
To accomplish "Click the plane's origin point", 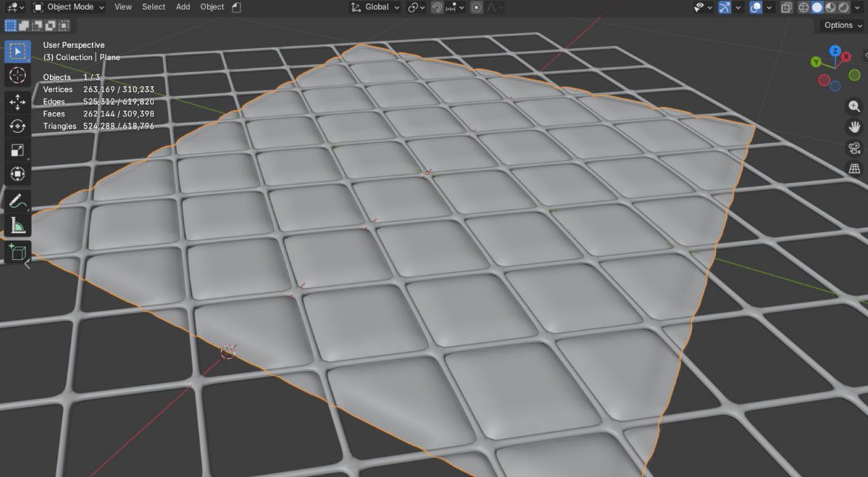I will pos(427,173).
